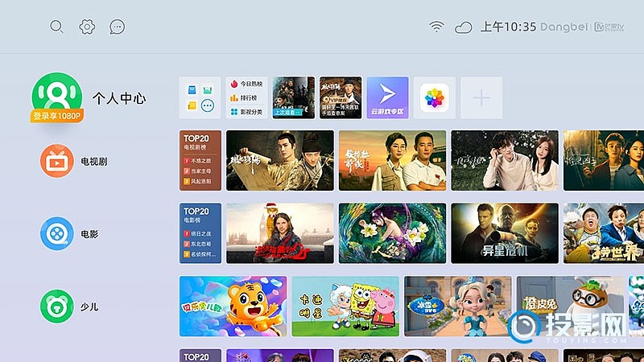Open 云游戏专区 cloud gaming tile
Viewport: 644px width, 362px height.
tap(387, 98)
